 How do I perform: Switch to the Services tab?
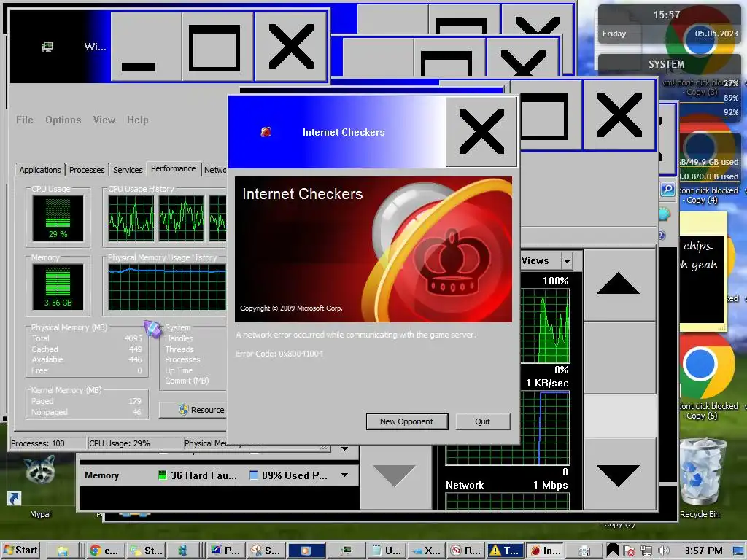point(128,169)
